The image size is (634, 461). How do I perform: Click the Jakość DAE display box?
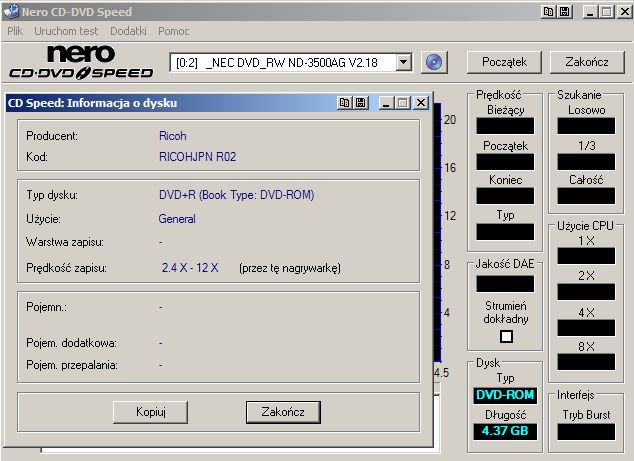pos(505,284)
